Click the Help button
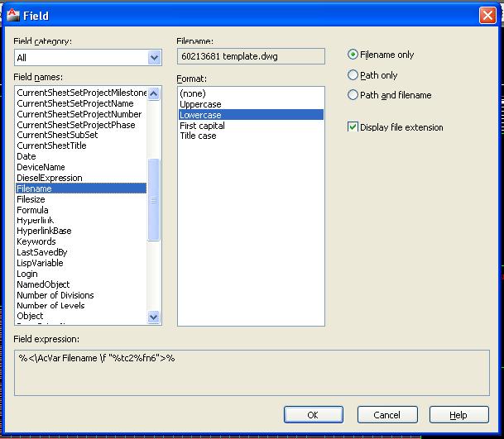 coord(458,415)
